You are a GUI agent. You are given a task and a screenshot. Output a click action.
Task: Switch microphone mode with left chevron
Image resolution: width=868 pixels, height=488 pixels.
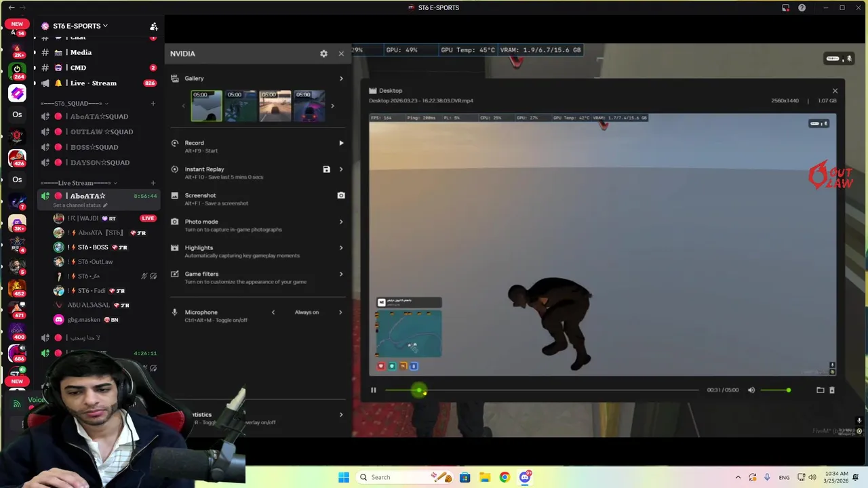pyautogui.click(x=273, y=312)
